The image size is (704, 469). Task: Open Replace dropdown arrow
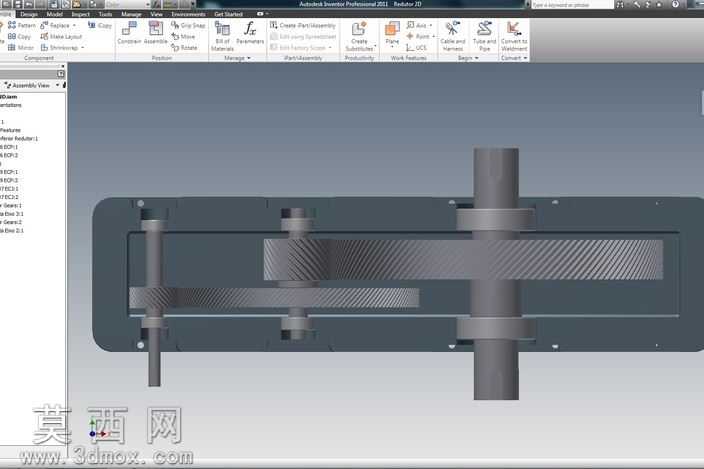point(74,25)
